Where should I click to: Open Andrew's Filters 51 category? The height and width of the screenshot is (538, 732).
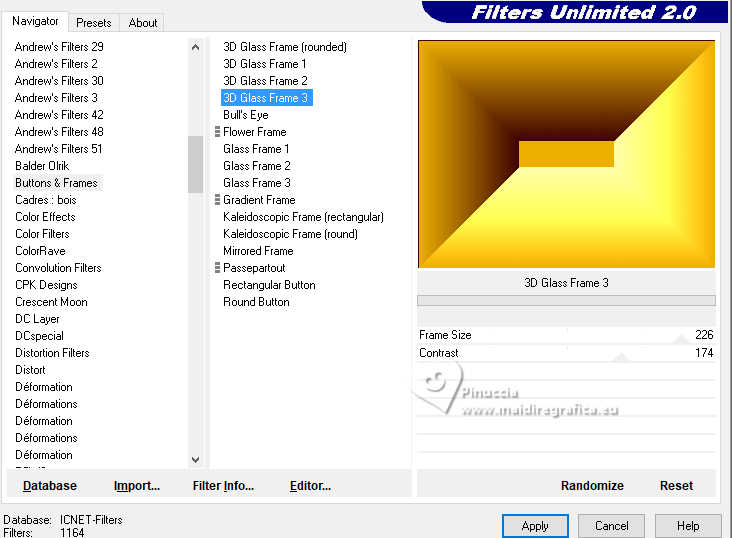pyautogui.click(x=58, y=149)
